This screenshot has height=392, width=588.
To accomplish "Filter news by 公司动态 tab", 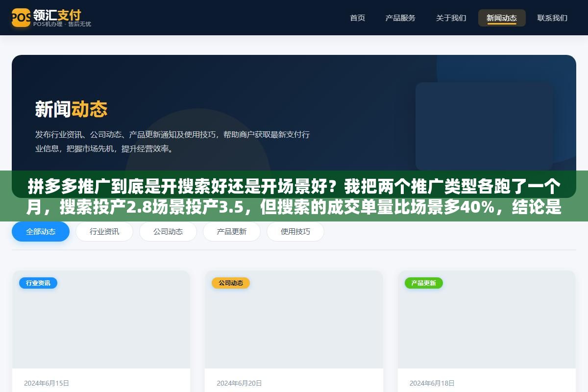I will point(168,232).
